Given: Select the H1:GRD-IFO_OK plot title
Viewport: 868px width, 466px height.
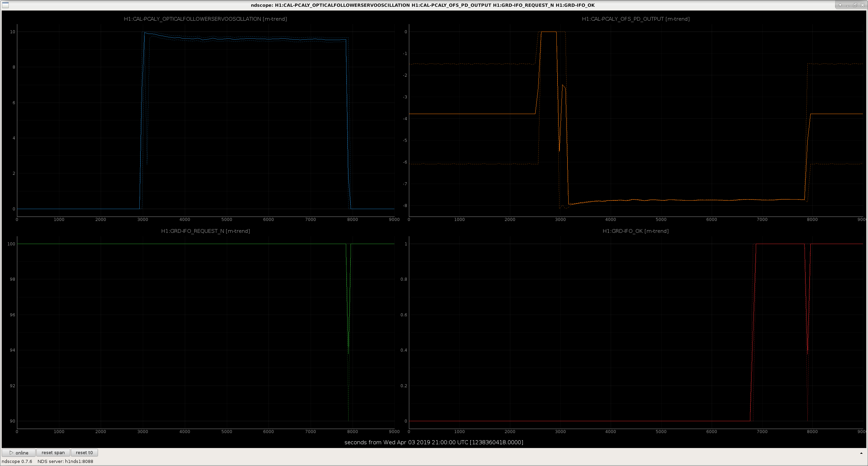Looking at the screenshot, I should (x=636, y=231).
